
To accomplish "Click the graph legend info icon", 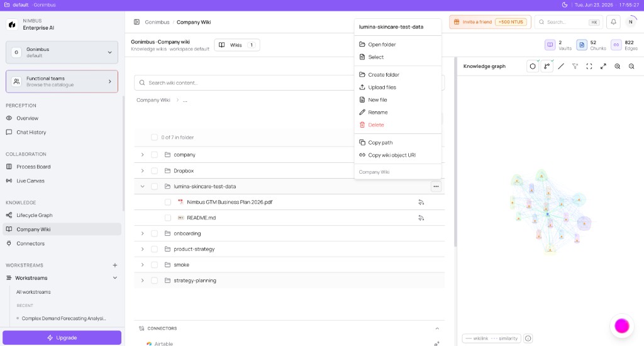I will (x=528, y=338).
